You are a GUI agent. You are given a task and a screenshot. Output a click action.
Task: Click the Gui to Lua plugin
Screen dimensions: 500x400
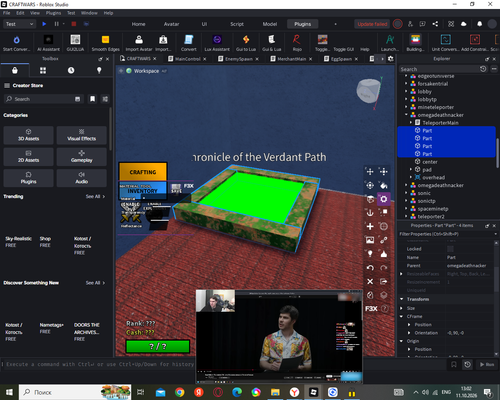[x=246, y=43]
